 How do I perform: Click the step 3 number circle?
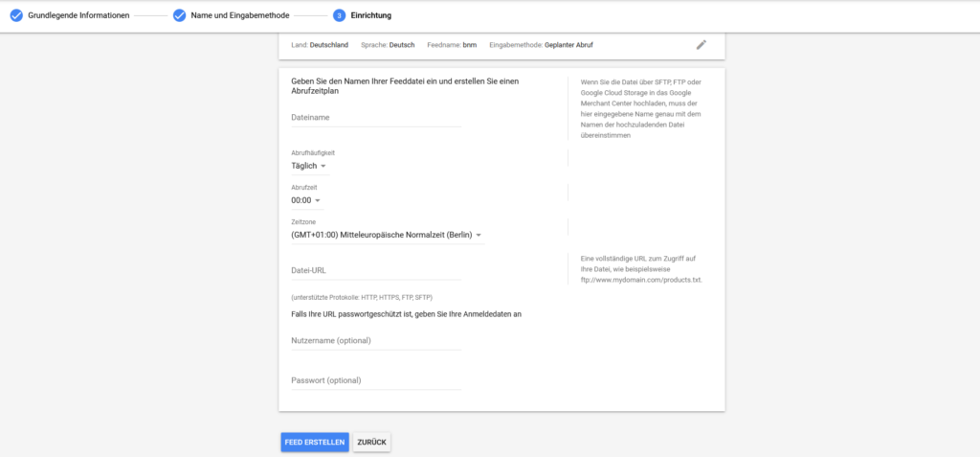pos(339,15)
